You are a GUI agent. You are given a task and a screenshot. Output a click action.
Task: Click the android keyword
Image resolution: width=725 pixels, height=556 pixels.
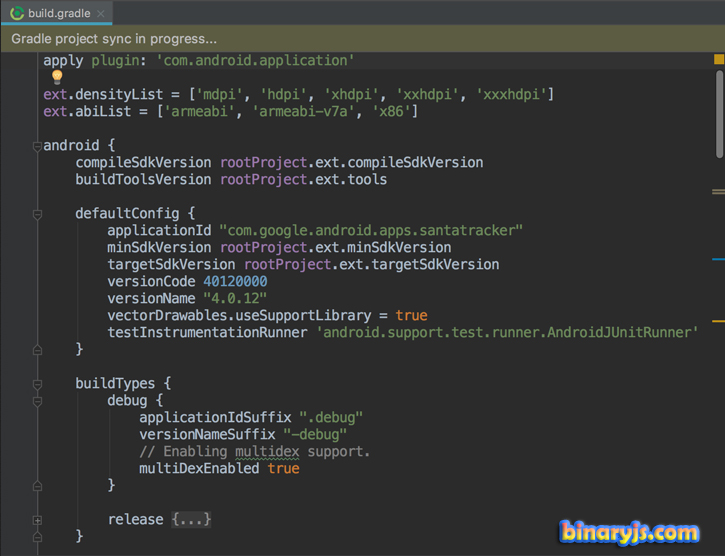click(x=71, y=146)
